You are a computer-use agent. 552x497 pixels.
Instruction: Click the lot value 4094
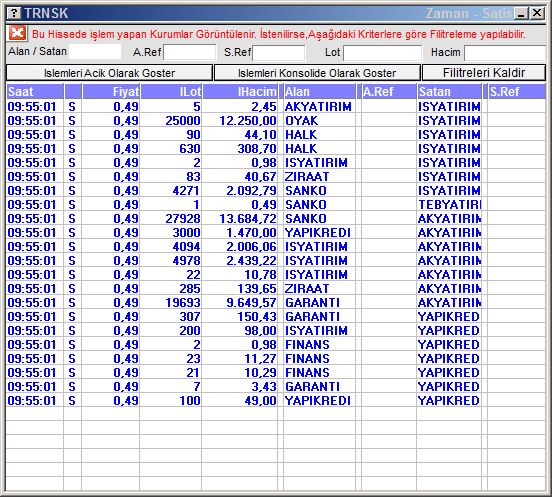click(186, 247)
